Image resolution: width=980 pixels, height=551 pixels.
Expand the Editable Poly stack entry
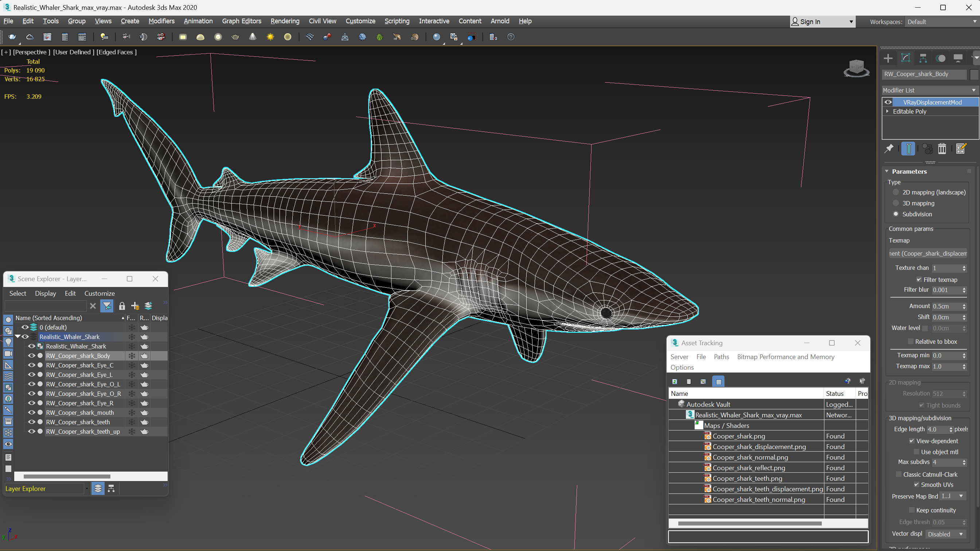887,111
